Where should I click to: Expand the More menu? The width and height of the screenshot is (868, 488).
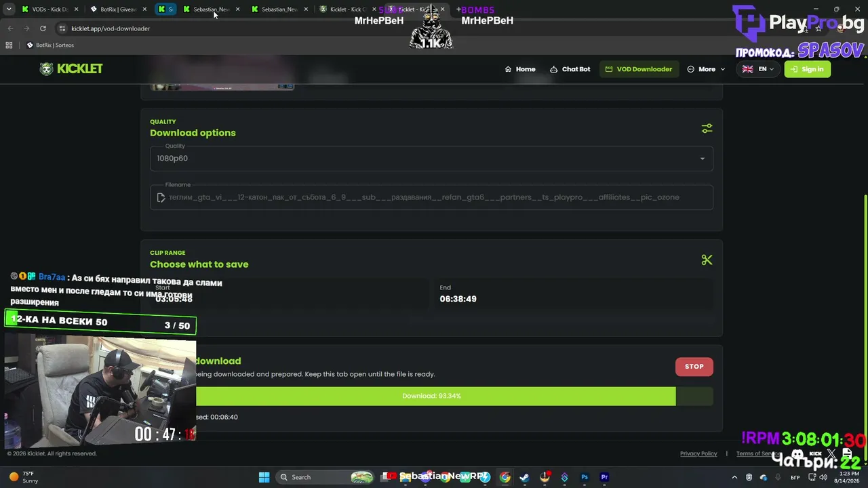click(706, 69)
